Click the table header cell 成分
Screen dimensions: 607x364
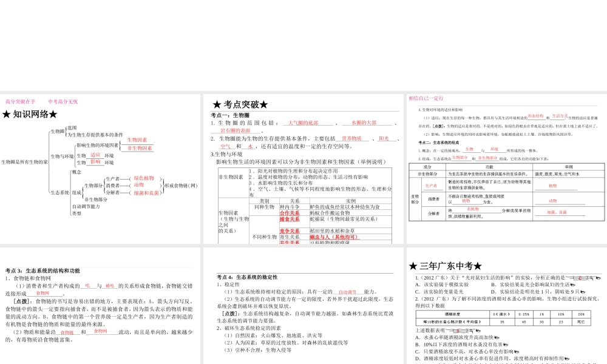427,167
